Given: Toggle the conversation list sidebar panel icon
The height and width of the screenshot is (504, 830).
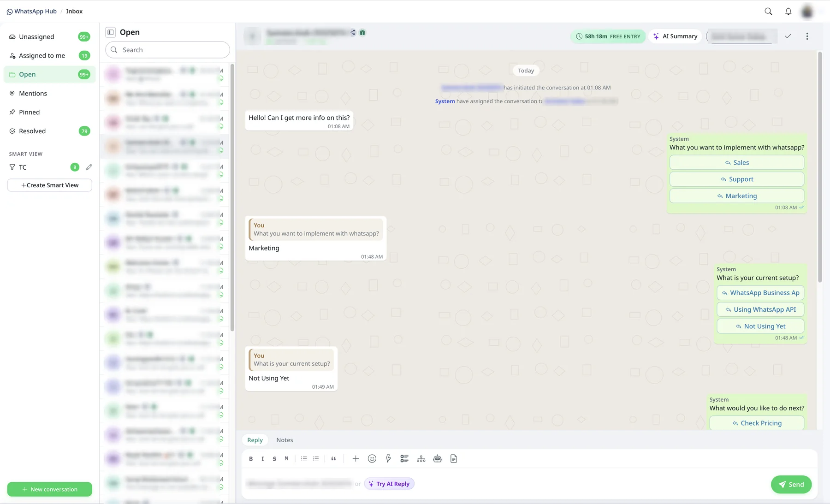Looking at the screenshot, I should tap(111, 32).
